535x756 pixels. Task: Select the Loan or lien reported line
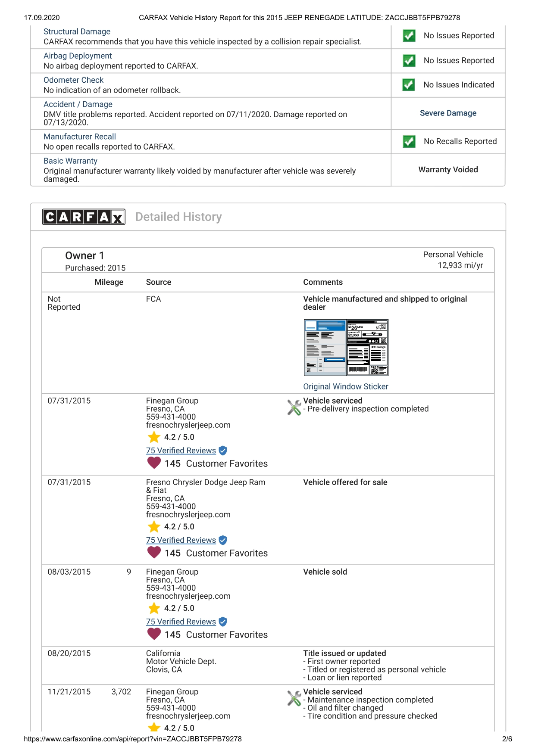point(342,678)
